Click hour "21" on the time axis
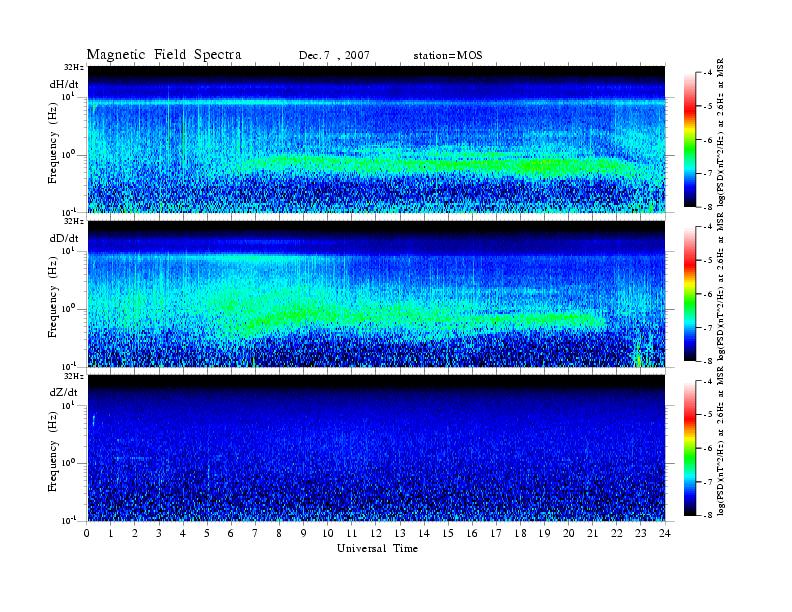792x612 pixels. click(x=592, y=533)
